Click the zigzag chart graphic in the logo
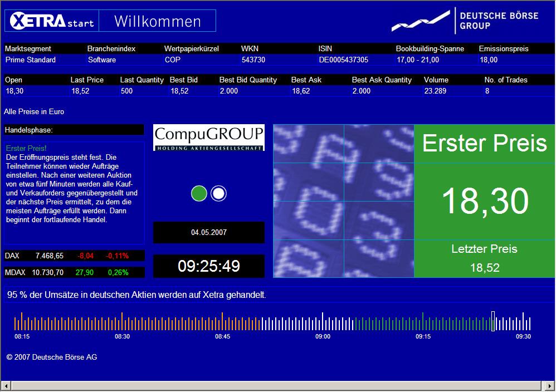This screenshot has width=556, height=392. pyautogui.click(x=421, y=20)
